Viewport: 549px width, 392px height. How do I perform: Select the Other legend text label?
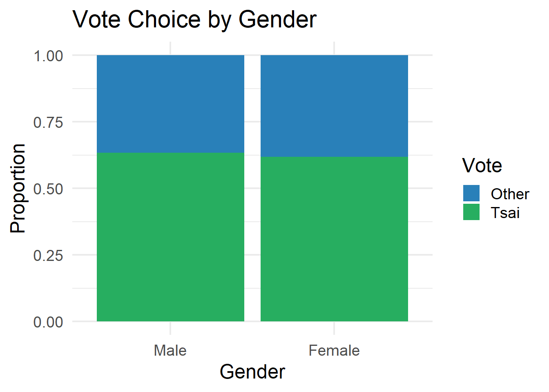tap(510, 194)
